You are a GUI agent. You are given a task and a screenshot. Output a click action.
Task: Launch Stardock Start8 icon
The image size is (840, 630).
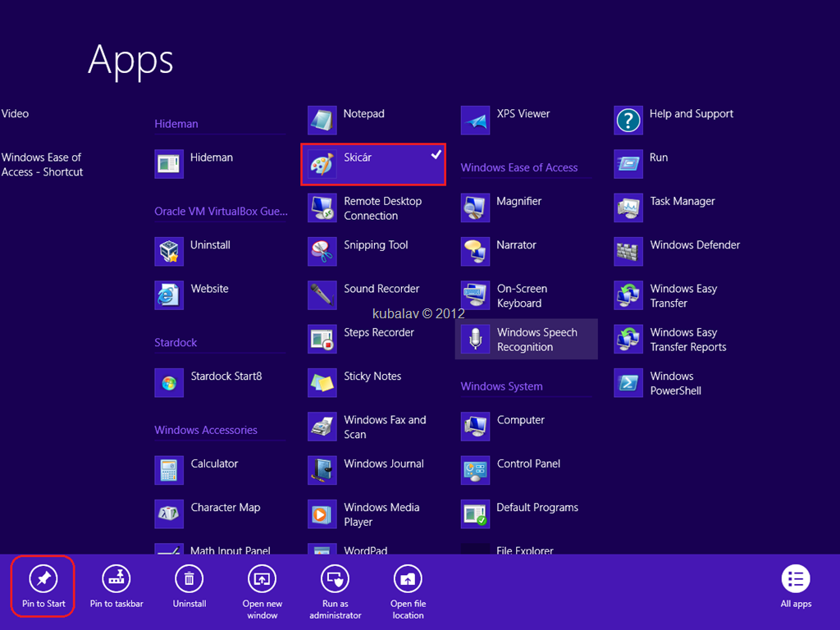click(169, 382)
